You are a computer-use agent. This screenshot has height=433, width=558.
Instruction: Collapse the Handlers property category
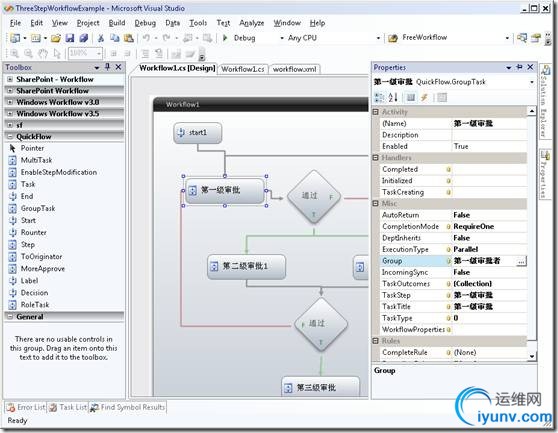coord(375,158)
